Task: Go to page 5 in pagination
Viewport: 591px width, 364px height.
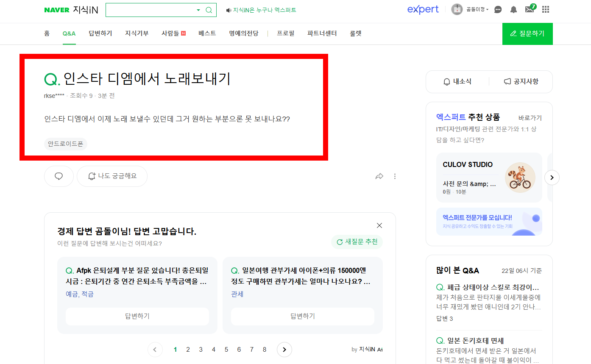Action: [x=226, y=350]
